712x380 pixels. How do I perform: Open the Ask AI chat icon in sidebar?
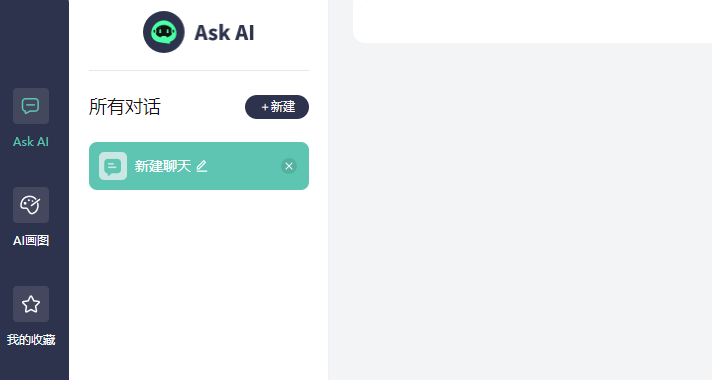(x=31, y=106)
